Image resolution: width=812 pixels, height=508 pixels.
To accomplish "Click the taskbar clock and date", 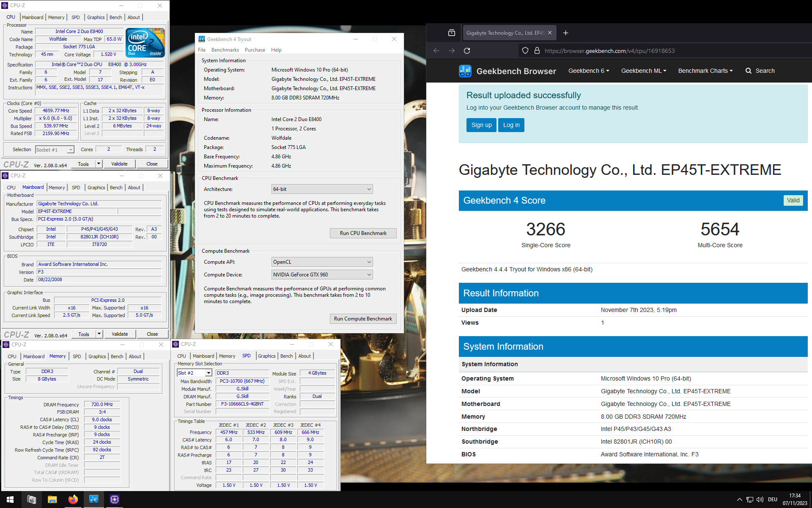I will 795,500.
